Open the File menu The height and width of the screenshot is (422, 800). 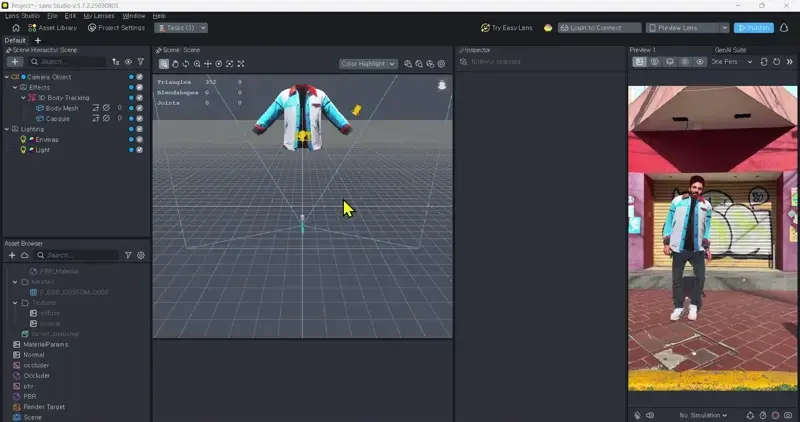click(52, 16)
